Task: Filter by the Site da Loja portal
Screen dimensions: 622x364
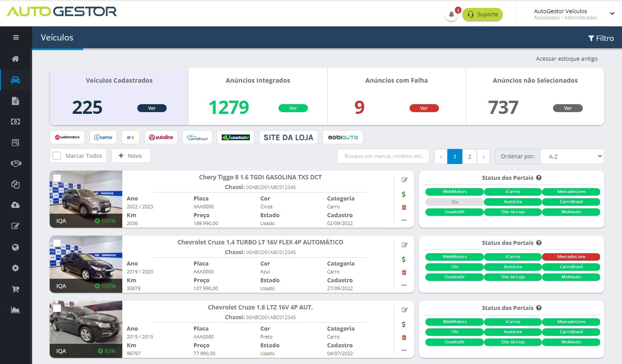Action: tap(288, 137)
